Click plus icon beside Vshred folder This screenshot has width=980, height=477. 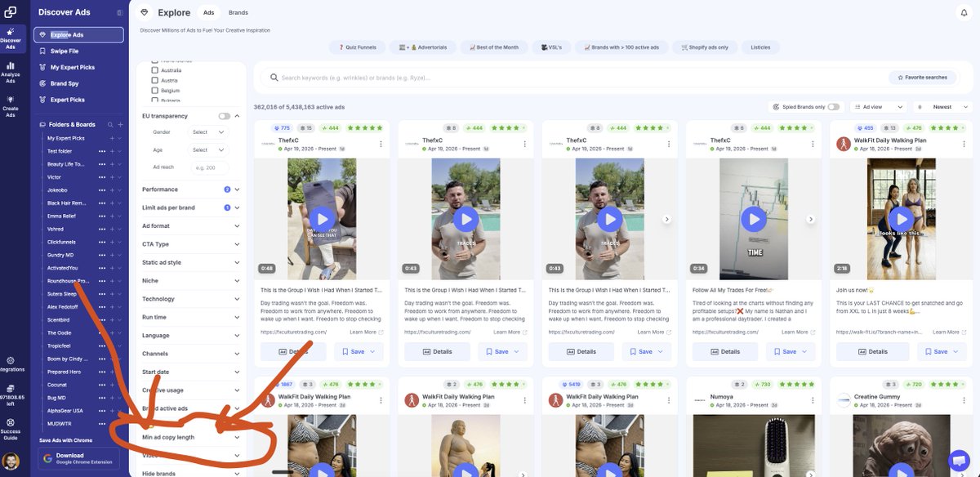(114, 229)
